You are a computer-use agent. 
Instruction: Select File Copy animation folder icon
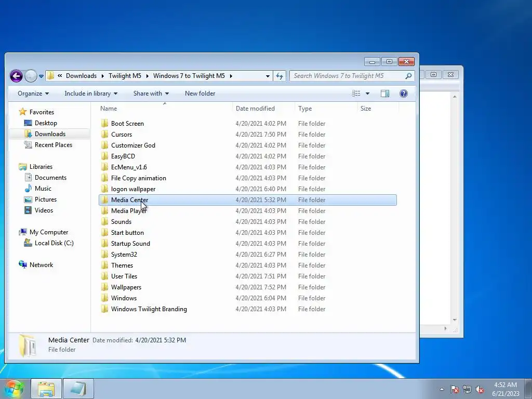click(x=104, y=178)
